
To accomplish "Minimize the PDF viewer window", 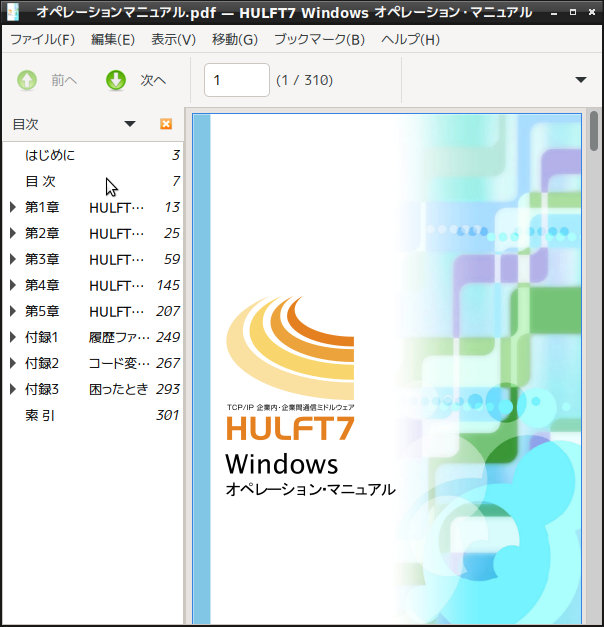I will click(x=554, y=13).
